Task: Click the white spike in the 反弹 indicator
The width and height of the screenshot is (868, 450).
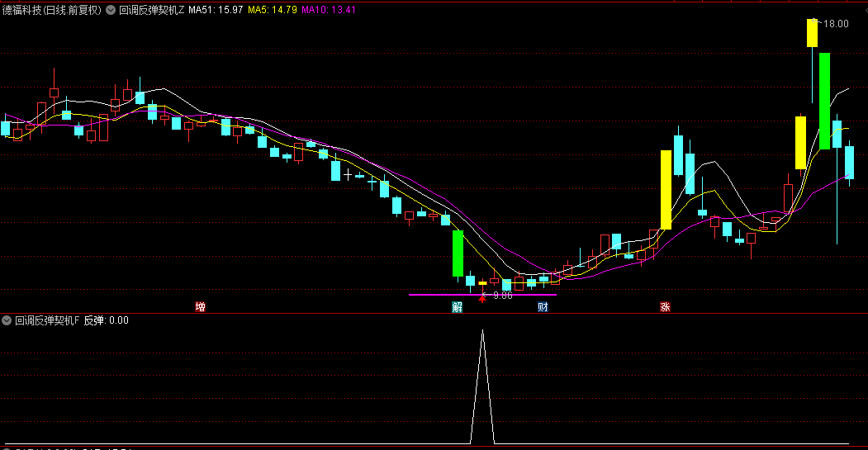Action: click(482, 386)
